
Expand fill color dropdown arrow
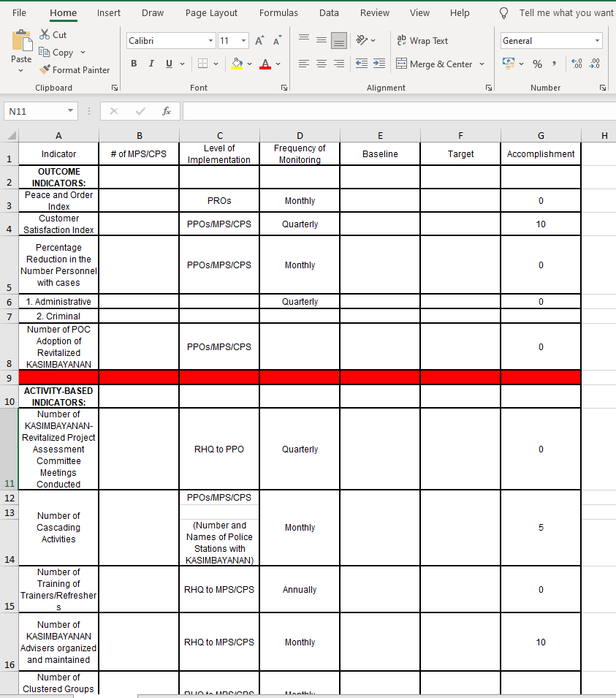coord(249,64)
